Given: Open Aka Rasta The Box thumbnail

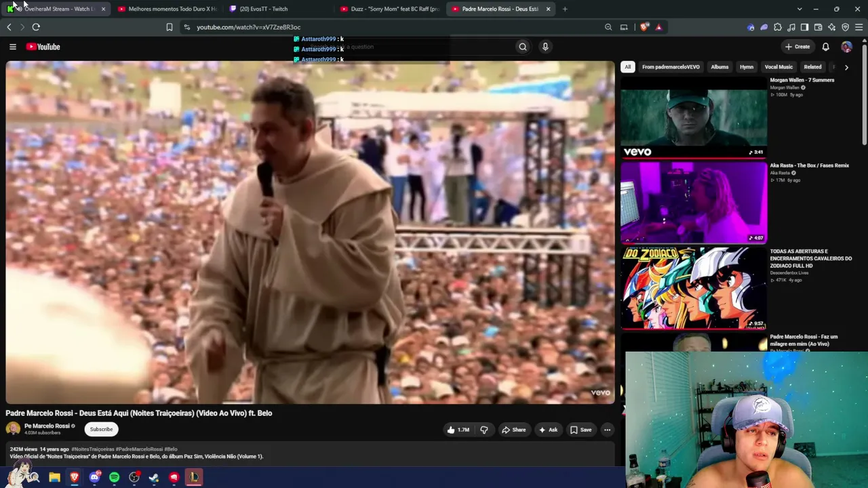Looking at the screenshot, I should (694, 203).
